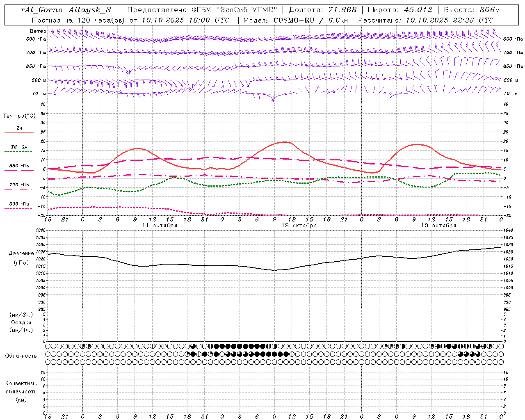Click the solid line swatch under the 2м legend

click(x=19, y=132)
